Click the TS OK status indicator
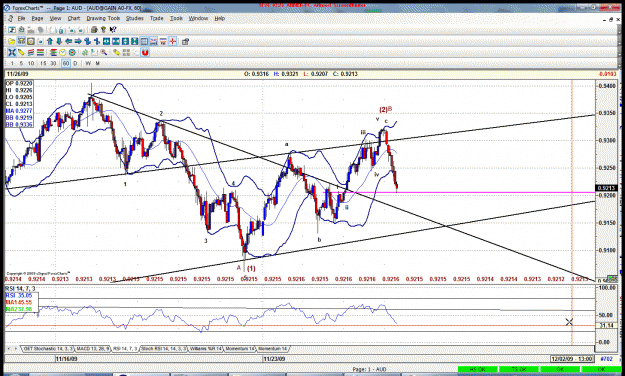This screenshot has height=376, width=625. (519, 369)
